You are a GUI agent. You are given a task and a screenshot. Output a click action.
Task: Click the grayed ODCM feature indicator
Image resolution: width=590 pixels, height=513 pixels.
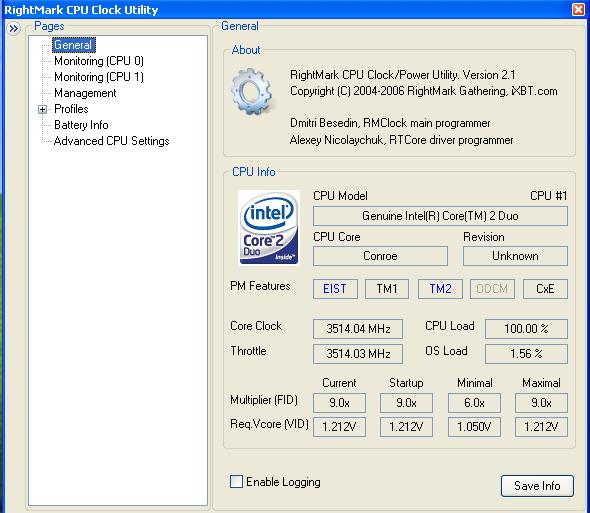(492, 289)
